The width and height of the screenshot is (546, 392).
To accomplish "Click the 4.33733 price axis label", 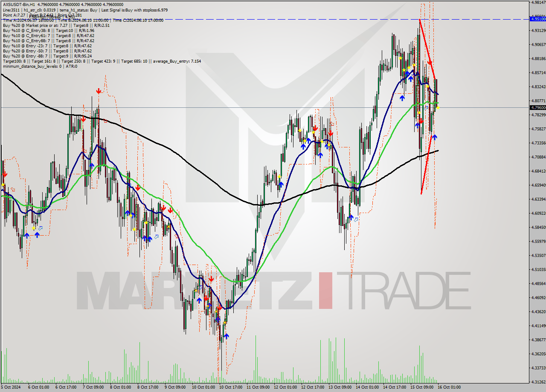I will (x=538, y=368).
